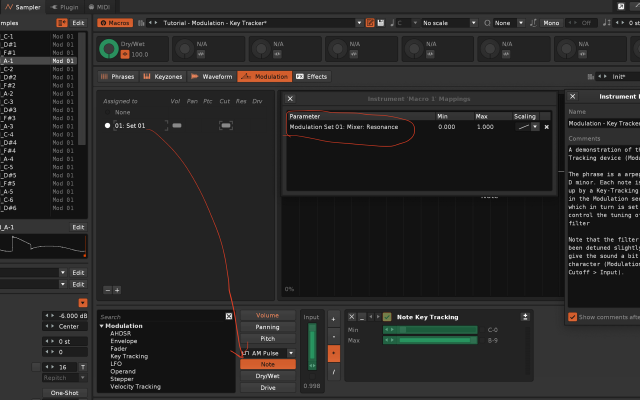The height and width of the screenshot is (400, 640).
Task: Select the 01: Set 01 radio button
Action: pos(107,126)
